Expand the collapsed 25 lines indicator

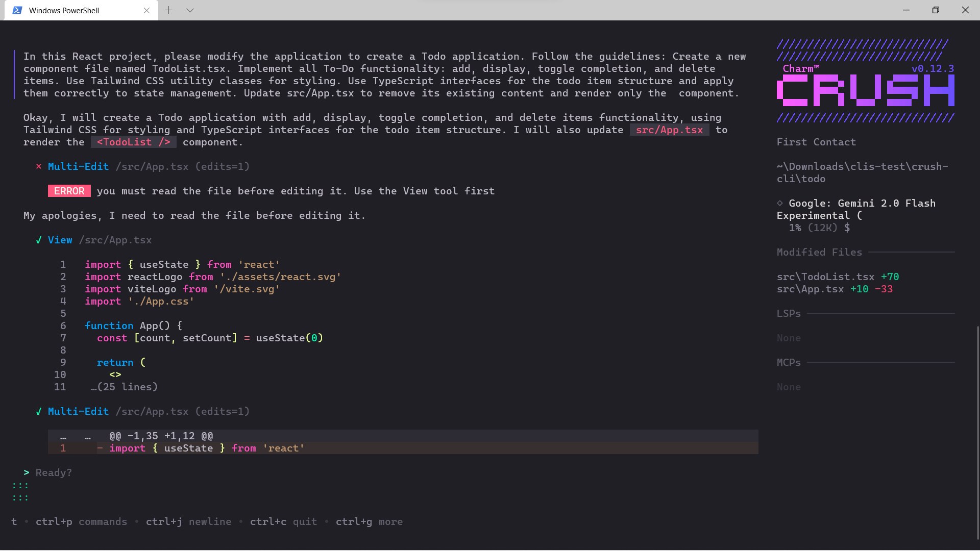[x=124, y=387]
